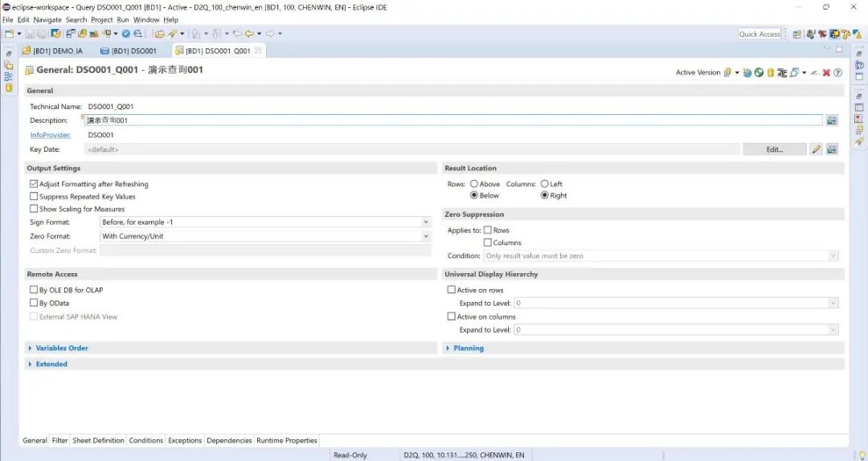Click the Open Perspective icon
Screen dimensions: 868x461
tap(797, 35)
